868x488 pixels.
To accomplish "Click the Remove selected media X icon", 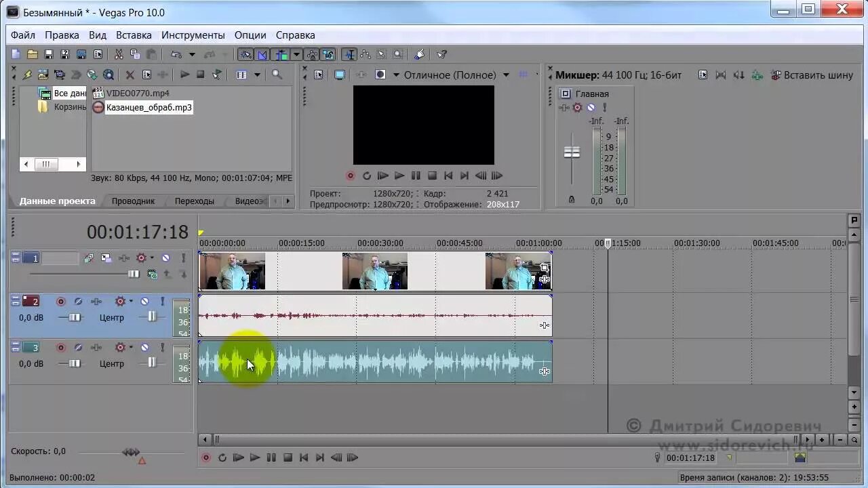I will coord(130,75).
